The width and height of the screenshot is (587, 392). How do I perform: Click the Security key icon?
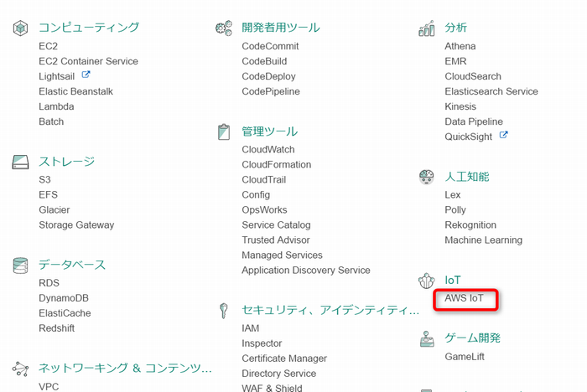(224, 311)
